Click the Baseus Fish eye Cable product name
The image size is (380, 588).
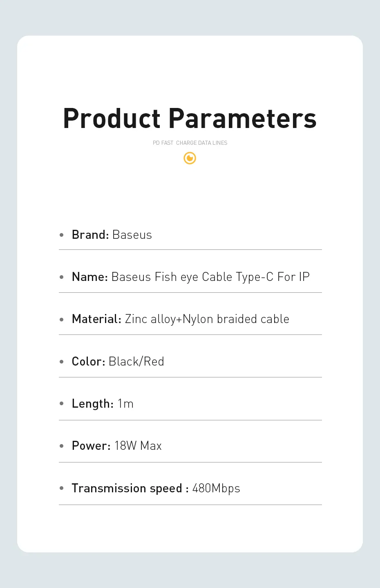pyautogui.click(x=210, y=277)
